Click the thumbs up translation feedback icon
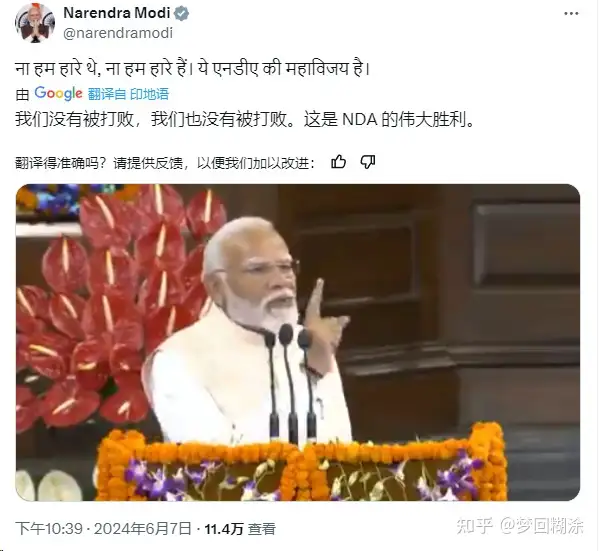Screen dimensions: 599x551 338,162
